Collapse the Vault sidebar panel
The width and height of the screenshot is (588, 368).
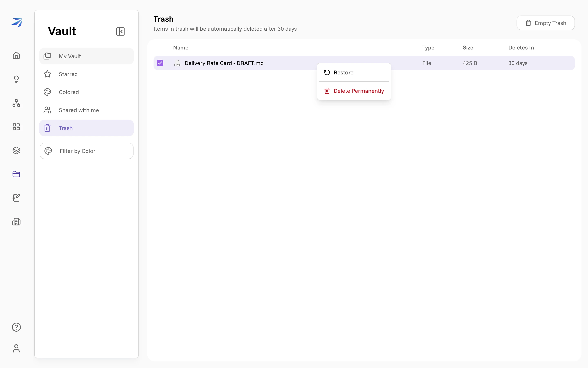120,31
